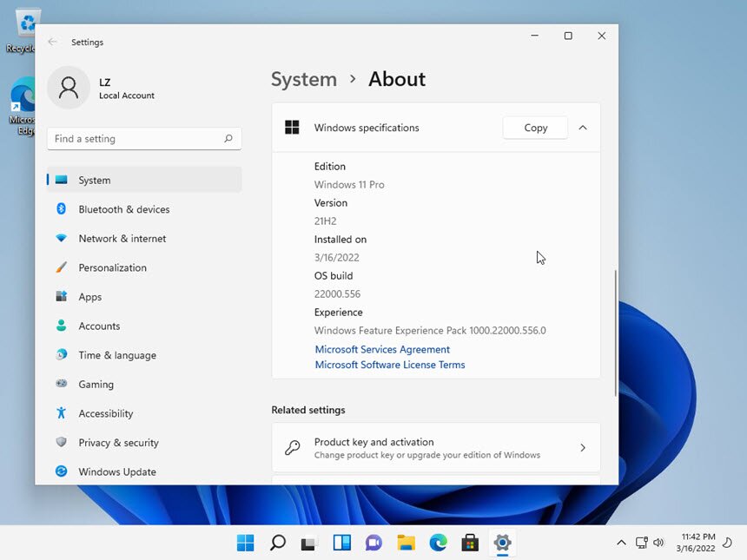Click the OS build 22000.556 value
Screen dimensions: 747x560
[337, 293]
